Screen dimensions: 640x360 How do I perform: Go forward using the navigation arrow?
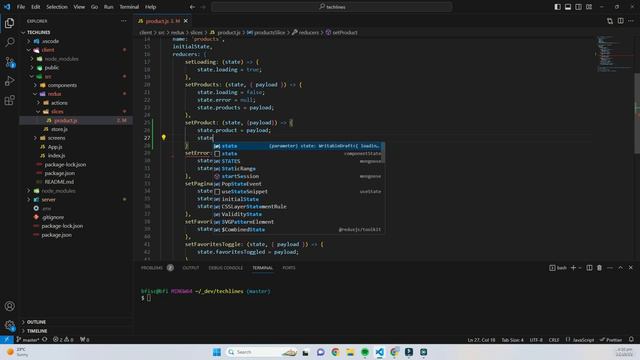203,7
